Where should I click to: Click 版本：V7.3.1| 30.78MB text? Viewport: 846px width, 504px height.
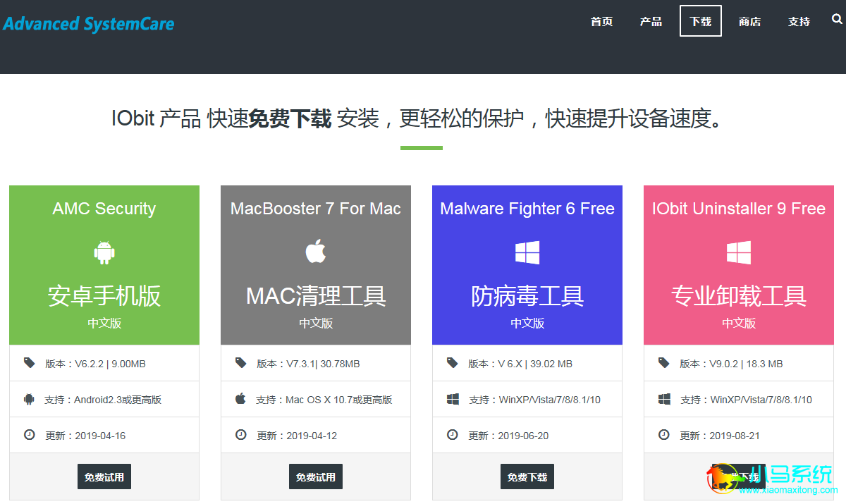coord(308,364)
